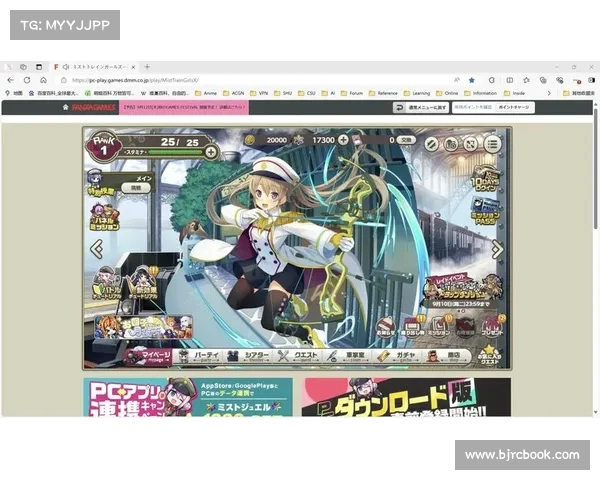The width and height of the screenshot is (600, 480).
Task: Toggle fullscreen with expand arrows icon
Action: point(471,144)
